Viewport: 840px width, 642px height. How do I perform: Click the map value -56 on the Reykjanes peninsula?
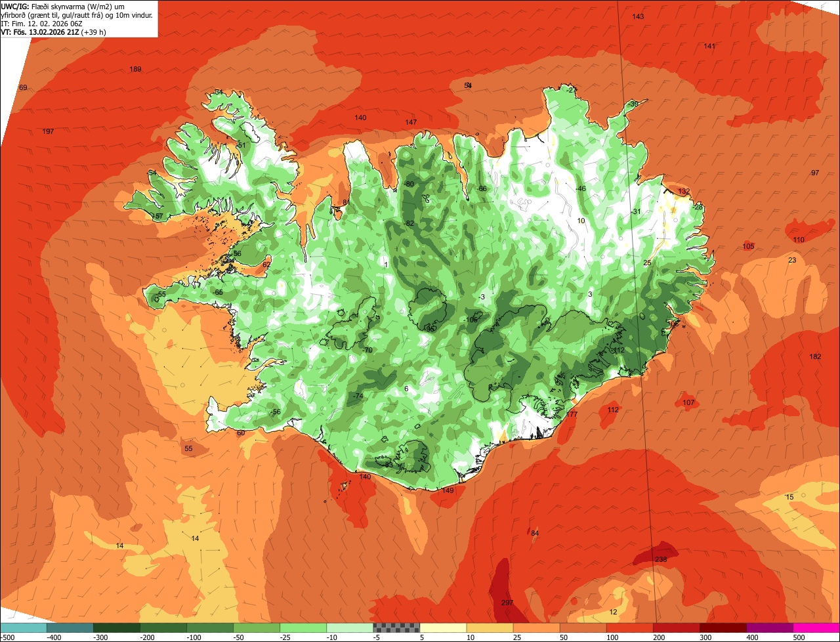(276, 412)
